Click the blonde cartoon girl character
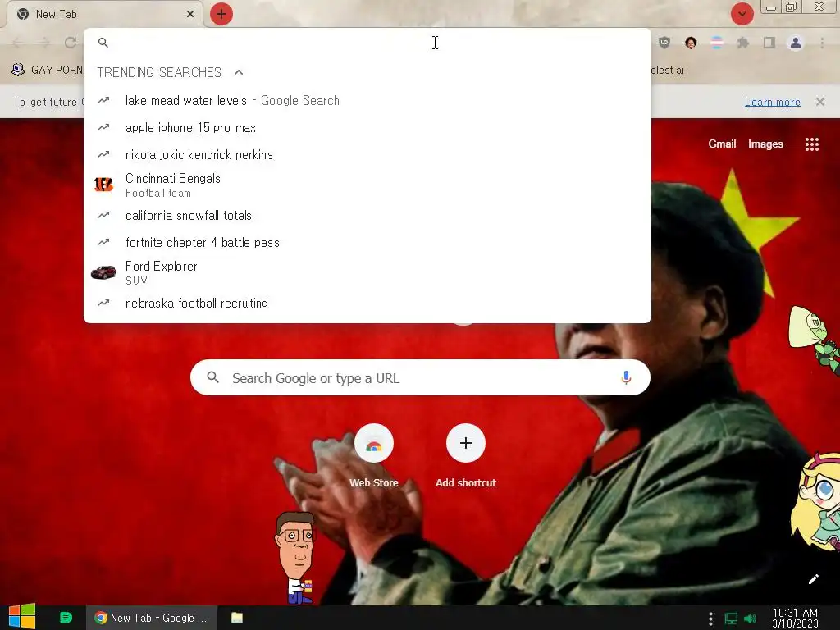840x630 pixels. coord(816,501)
